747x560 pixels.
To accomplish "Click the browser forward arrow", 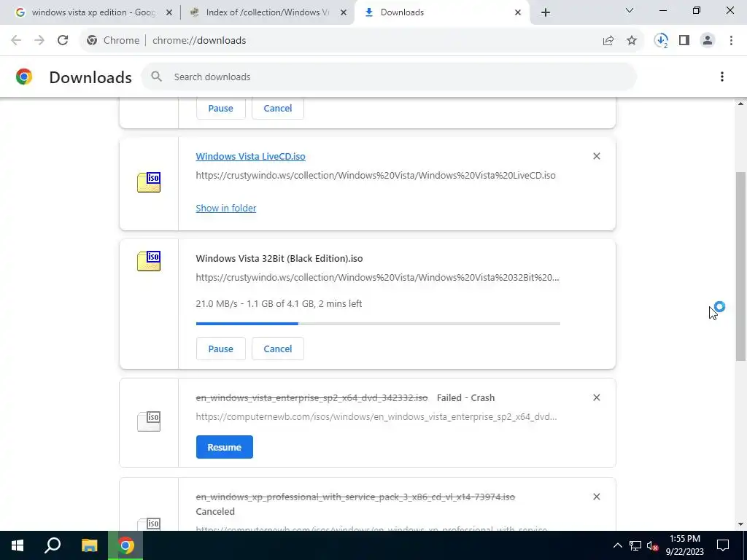I will coord(39,41).
